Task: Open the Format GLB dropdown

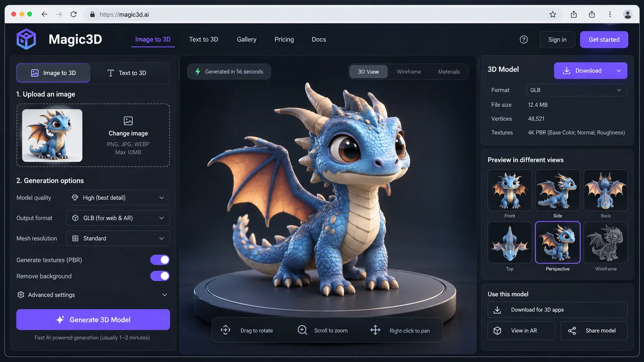Action: (576, 90)
